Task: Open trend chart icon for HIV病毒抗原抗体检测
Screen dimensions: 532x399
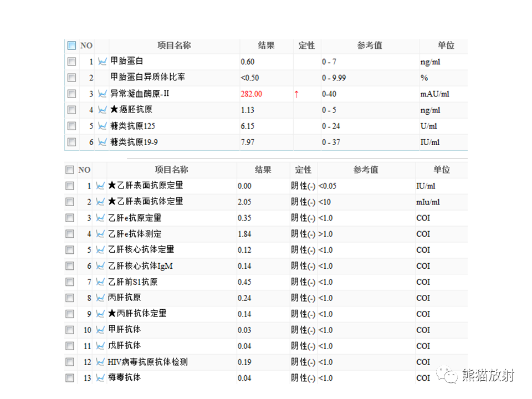Action: pos(100,362)
